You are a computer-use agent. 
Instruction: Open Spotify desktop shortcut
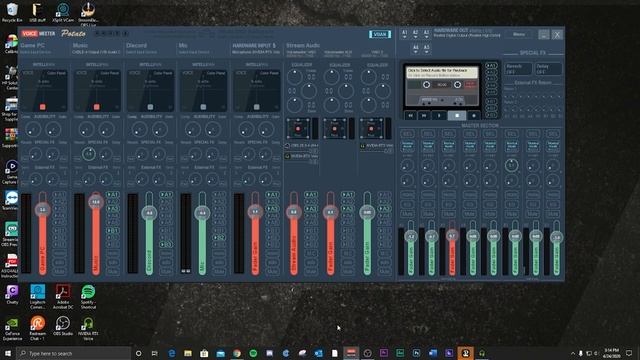[x=88, y=297]
